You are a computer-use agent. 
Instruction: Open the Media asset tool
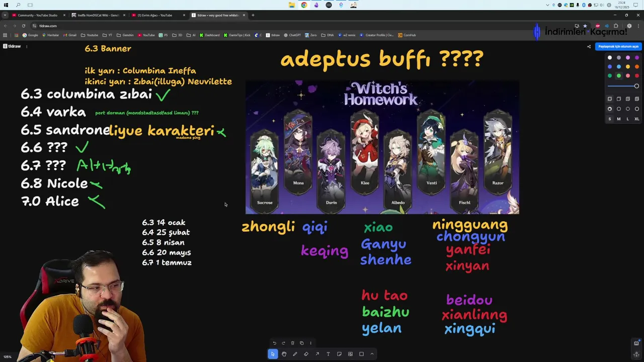(x=350, y=354)
